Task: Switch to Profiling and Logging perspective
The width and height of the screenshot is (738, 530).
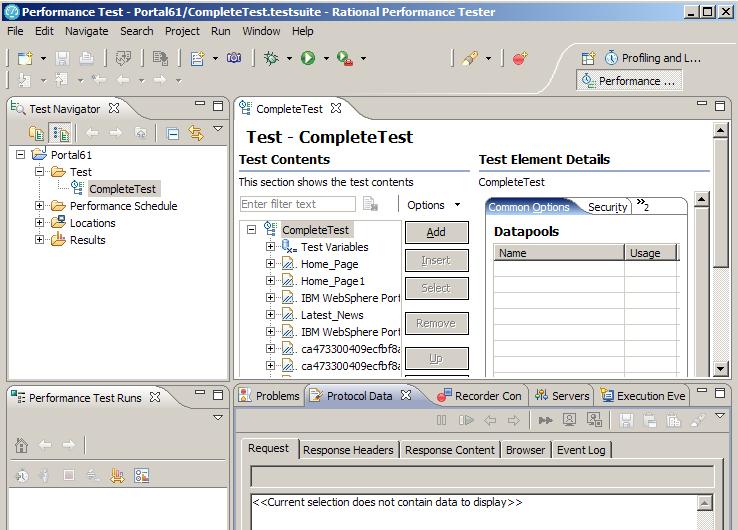Action: tap(653, 58)
